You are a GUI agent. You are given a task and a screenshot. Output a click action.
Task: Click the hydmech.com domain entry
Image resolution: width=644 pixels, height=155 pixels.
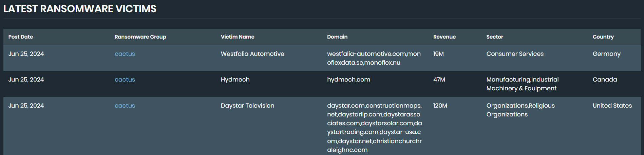348,80
